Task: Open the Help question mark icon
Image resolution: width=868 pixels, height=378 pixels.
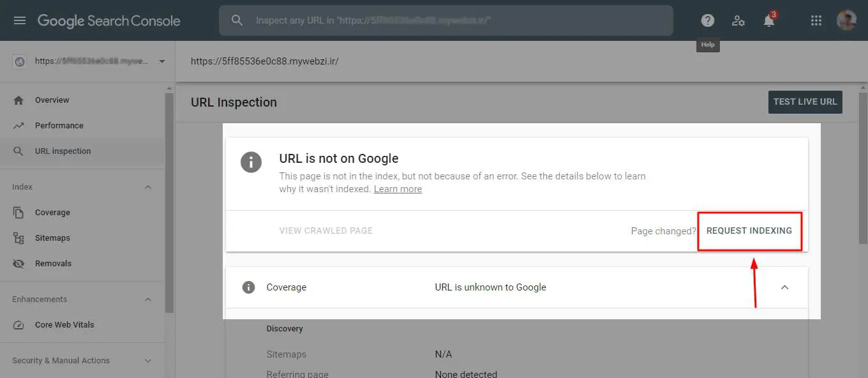Action: click(707, 20)
